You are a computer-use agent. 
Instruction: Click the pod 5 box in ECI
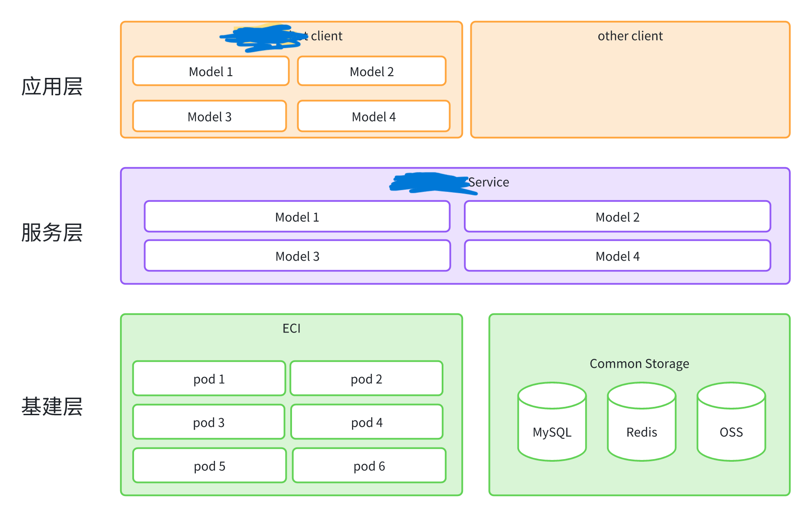click(x=210, y=465)
